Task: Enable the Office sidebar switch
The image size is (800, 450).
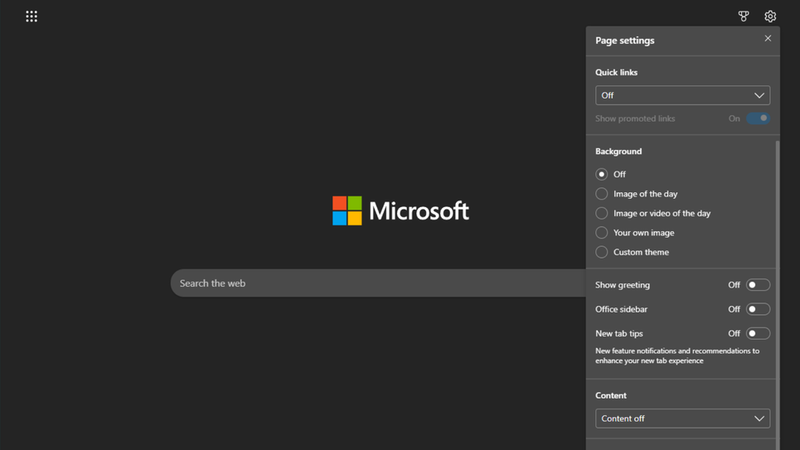Action: click(758, 309)
